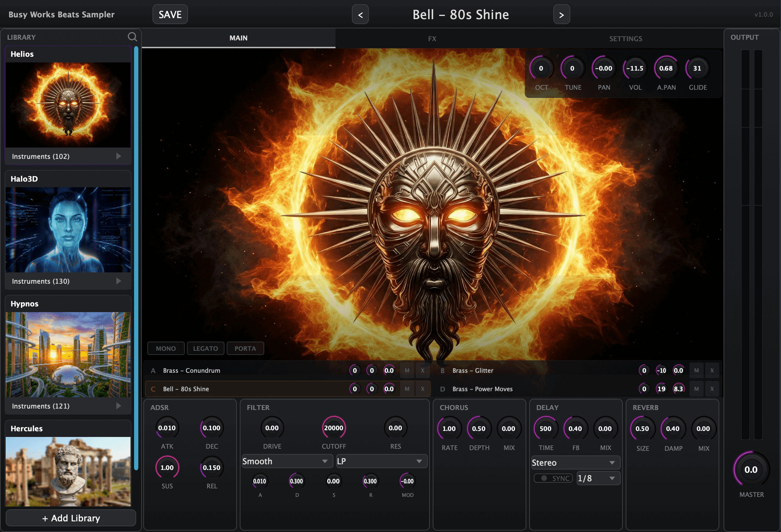781x532 pixels.
Task: Switch to the FX tab
Action: pos(432,38)
